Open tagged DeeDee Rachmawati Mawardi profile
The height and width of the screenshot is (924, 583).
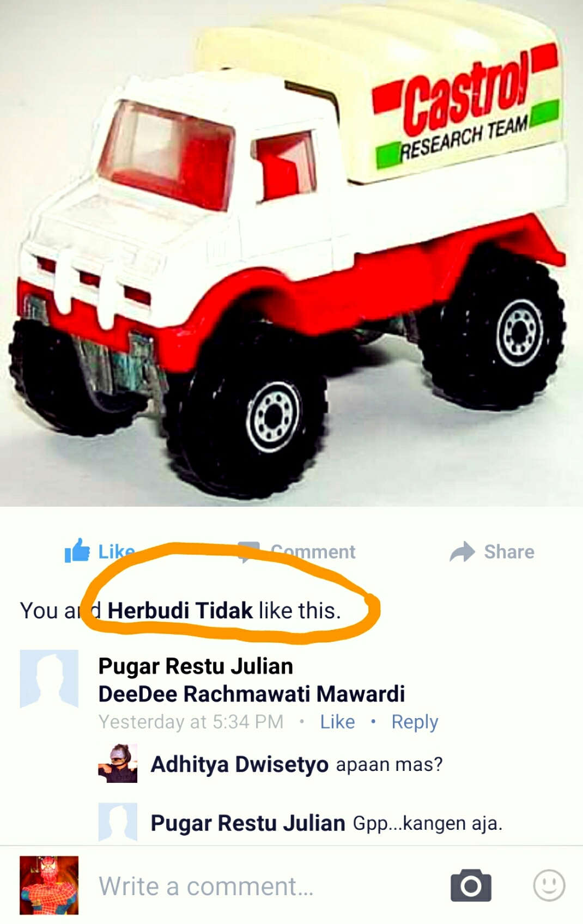tap(252, 694)
